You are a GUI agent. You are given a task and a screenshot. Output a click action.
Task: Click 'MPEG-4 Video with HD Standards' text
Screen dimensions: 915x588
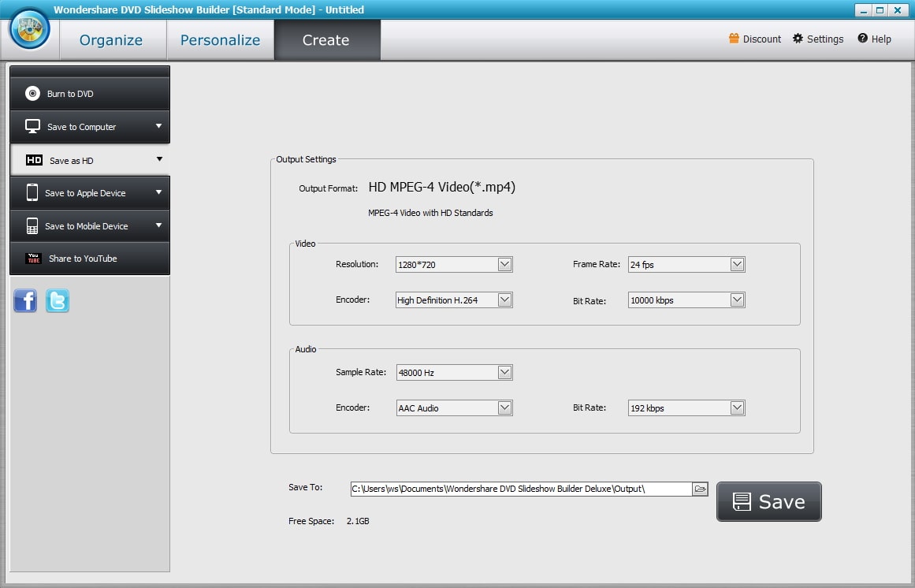(430, 213)
